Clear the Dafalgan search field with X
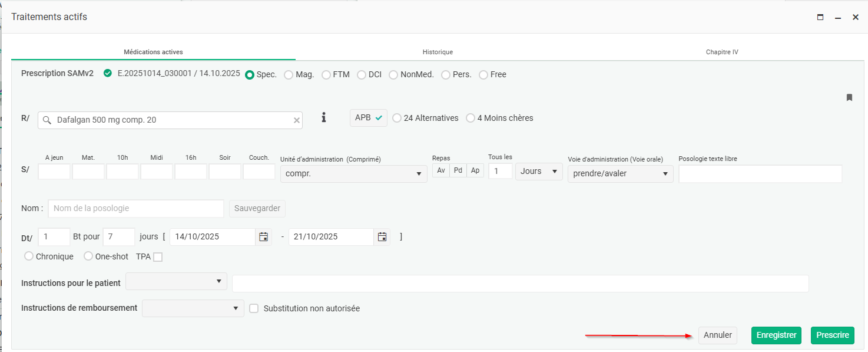The image size is (868, 352). click(297, 120)
